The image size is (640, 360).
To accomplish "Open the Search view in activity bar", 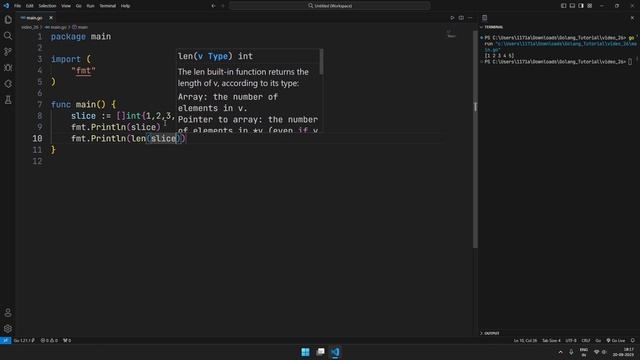I will click(x=8, y=36).
